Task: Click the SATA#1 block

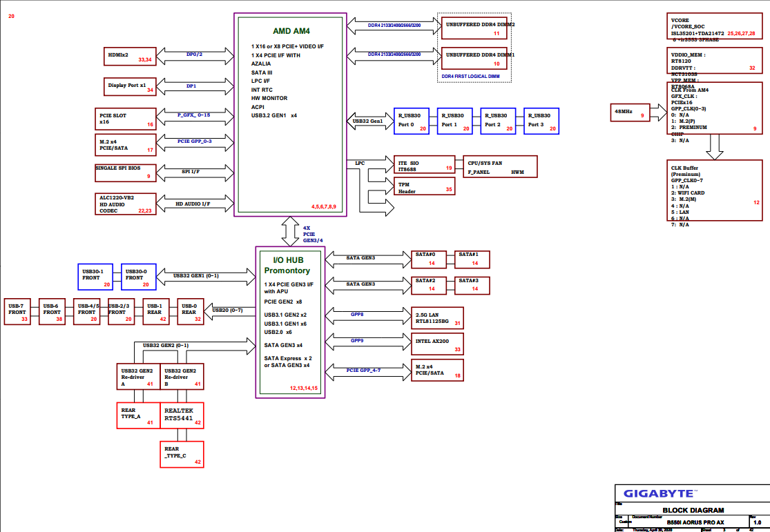Action: [472, 259]
